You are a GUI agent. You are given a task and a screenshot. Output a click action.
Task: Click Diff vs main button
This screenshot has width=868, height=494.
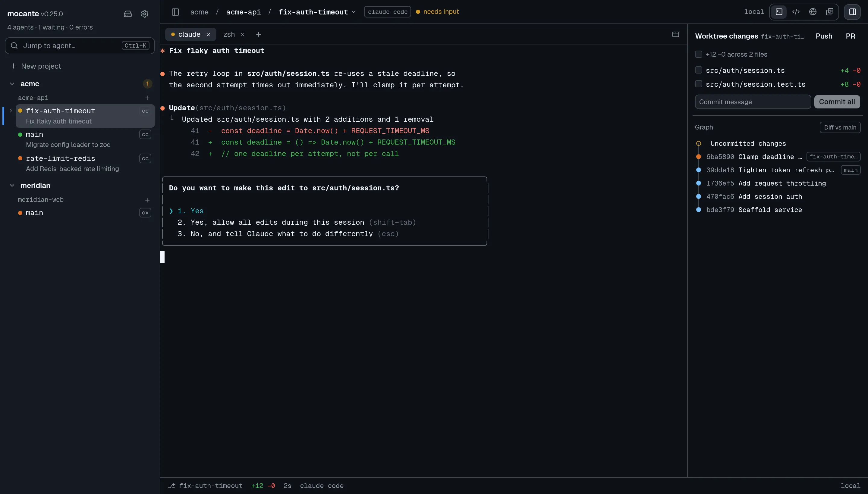[840, 128]
